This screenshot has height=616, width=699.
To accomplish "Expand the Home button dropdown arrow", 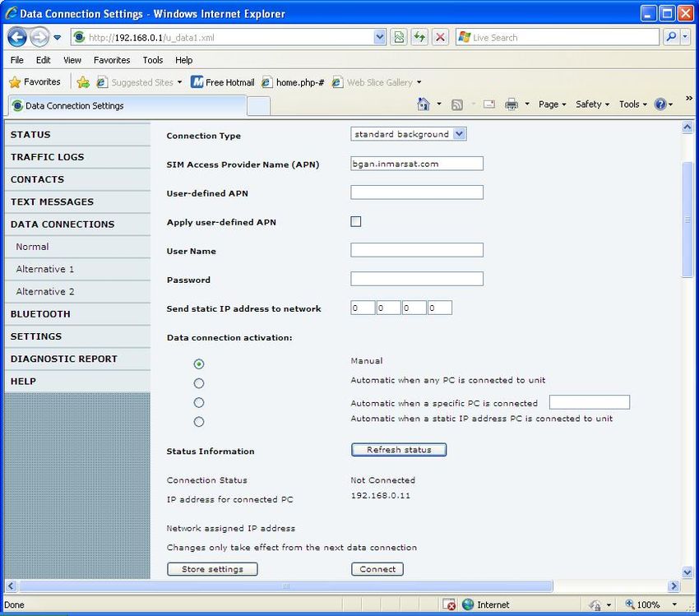I will point(439,104).
